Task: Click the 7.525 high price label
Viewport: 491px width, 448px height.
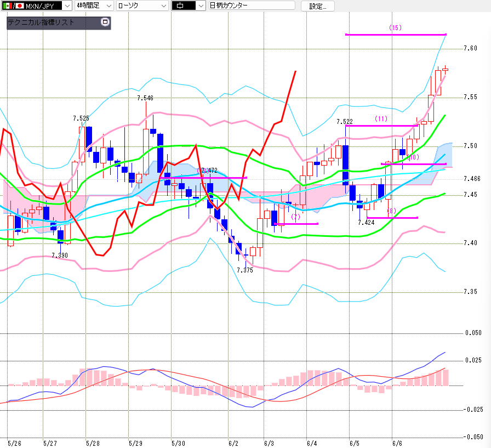Action: pyautogui.click(x=81, y=118)
